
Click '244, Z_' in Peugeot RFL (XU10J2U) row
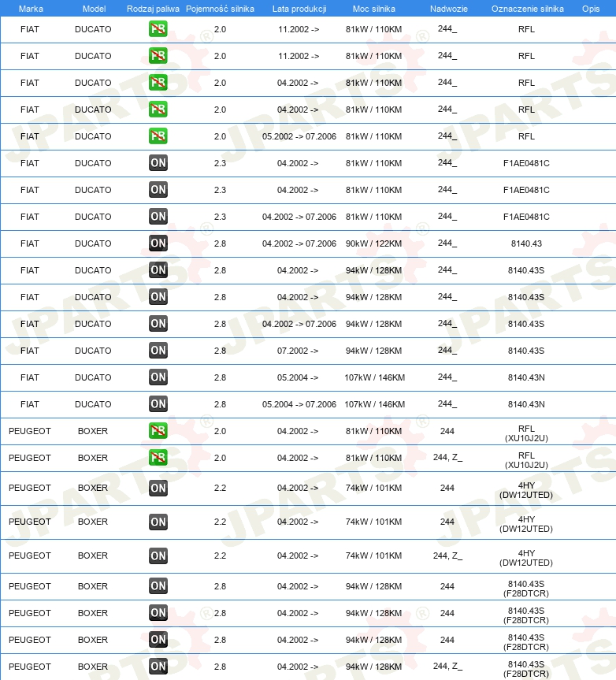[447, 458]
